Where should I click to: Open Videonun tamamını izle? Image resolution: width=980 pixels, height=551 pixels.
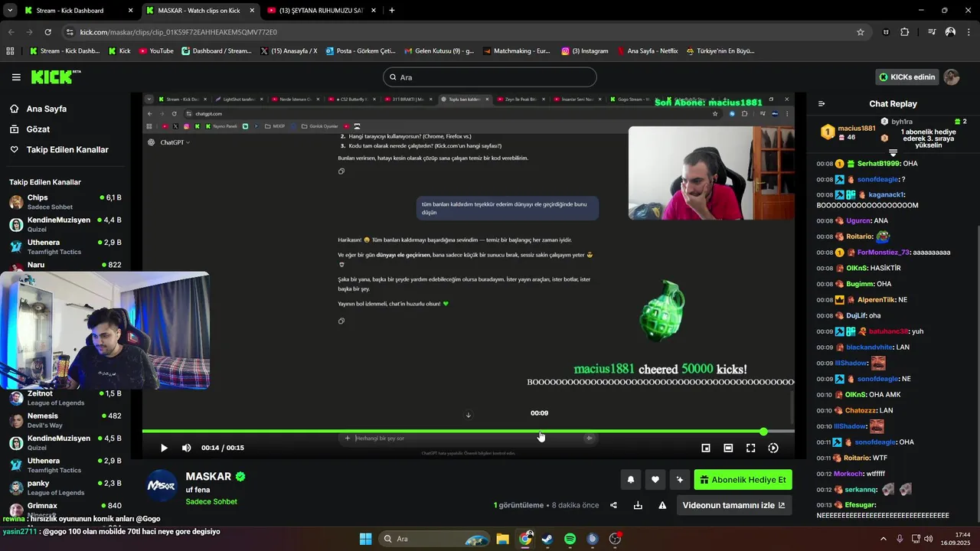coord(733,505)
